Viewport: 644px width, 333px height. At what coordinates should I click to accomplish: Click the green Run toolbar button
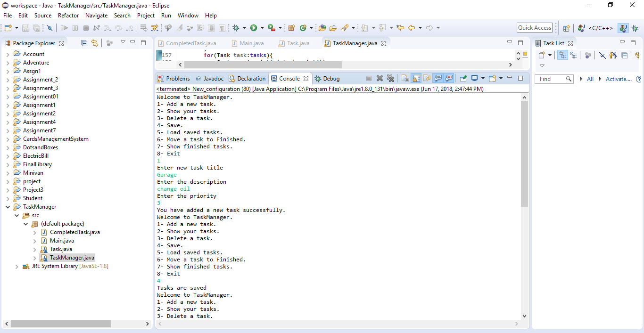tap(254, 28)
